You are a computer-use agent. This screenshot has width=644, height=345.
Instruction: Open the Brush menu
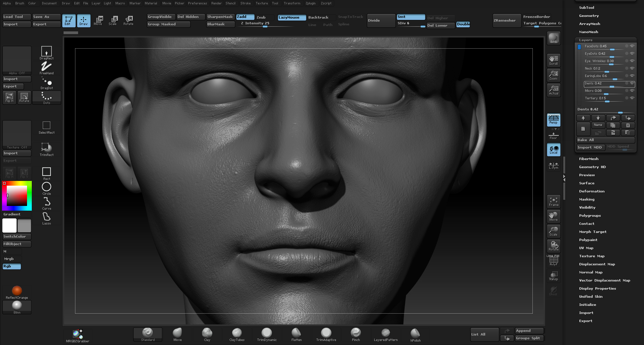point(20,3)
